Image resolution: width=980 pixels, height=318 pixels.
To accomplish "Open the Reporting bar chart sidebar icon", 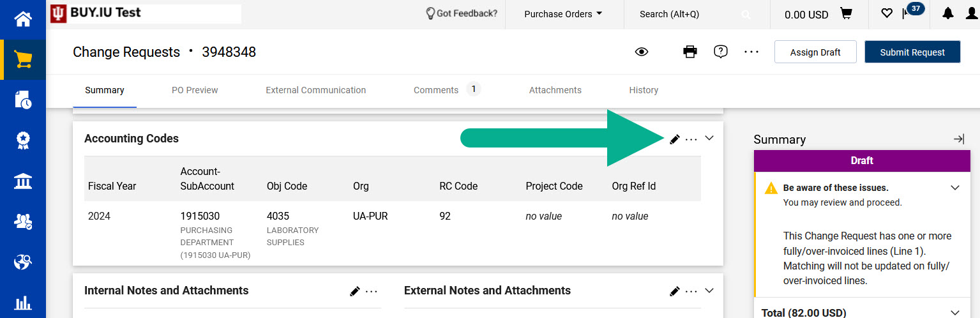I will point(23,303).
